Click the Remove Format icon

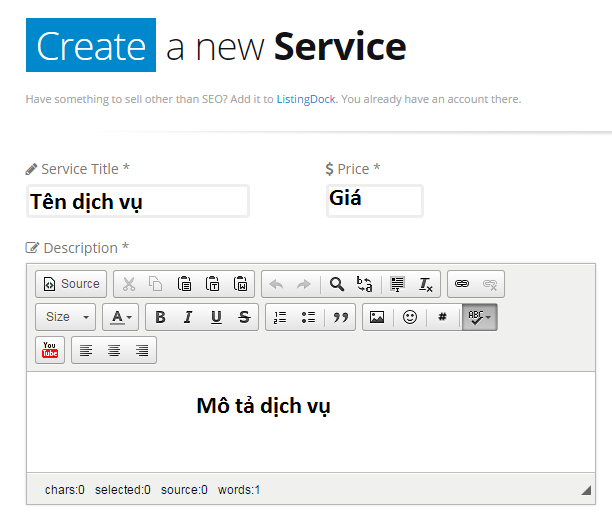coord(425,284)
